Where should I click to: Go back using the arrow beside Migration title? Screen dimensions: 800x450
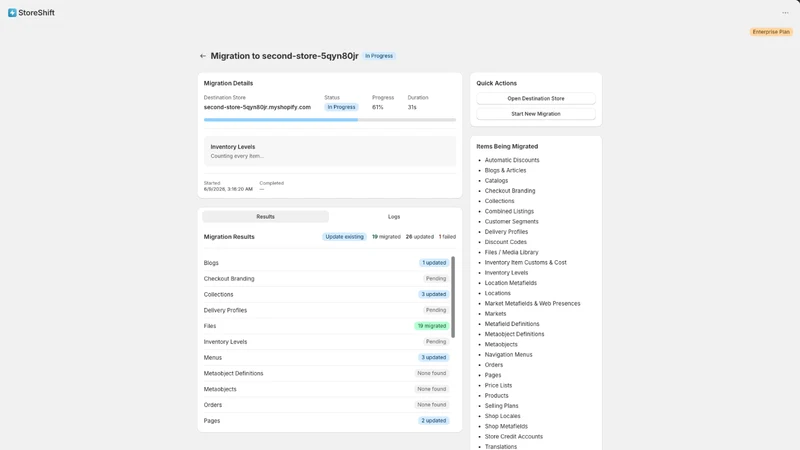pos(203,56)
